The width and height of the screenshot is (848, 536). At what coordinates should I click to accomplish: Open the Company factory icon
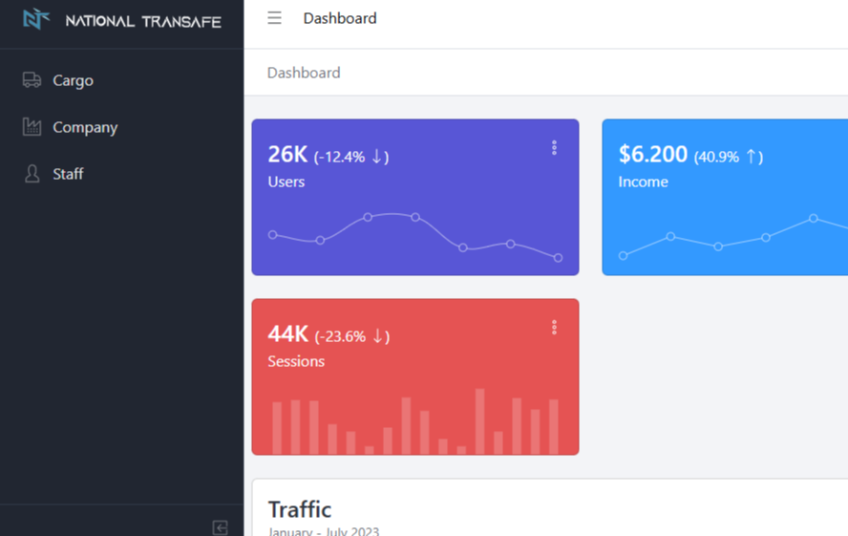click(32, 127)
